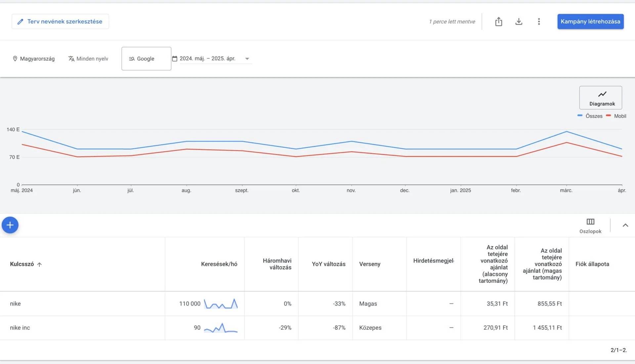
Task: Download the keyword plan
Action: [x=519, y=21]
